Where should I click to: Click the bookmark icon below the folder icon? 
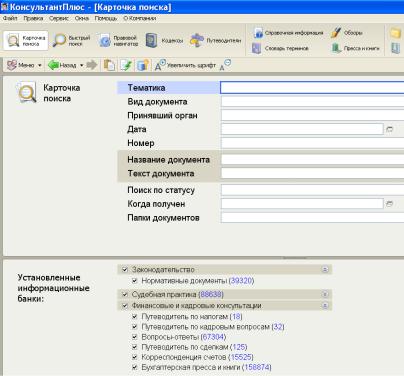coord(395,48)
